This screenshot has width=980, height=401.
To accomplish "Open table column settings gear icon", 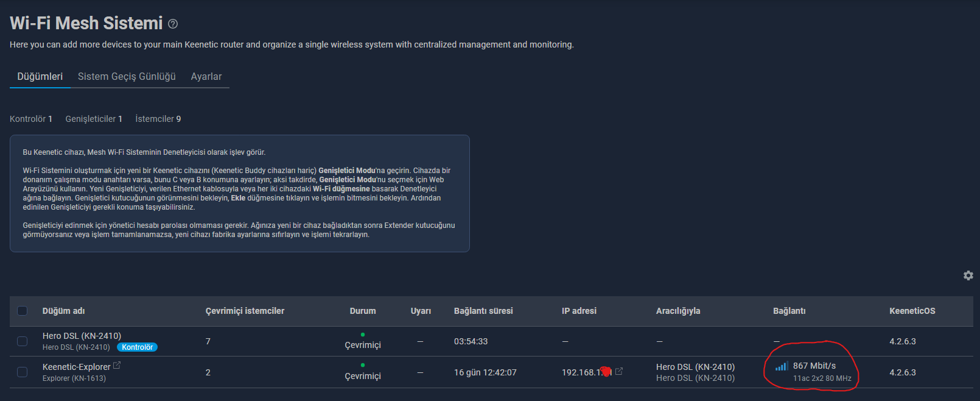I will click(968, 275).
